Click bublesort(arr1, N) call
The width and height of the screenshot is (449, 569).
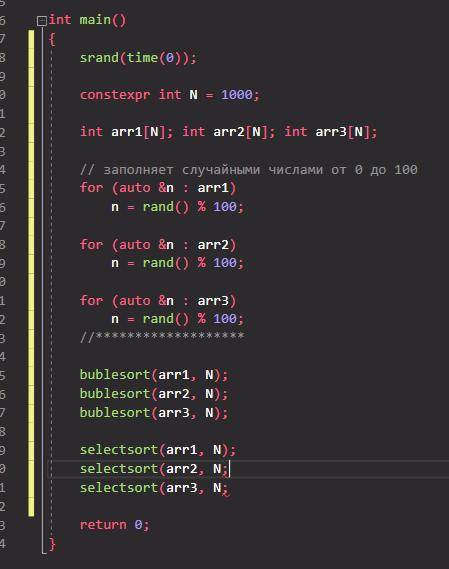154,375
